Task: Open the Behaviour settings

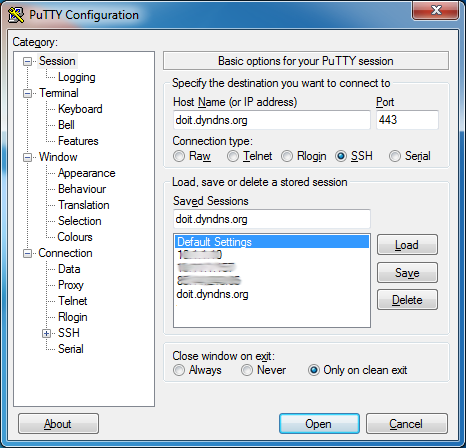Action: click(82, 189)
